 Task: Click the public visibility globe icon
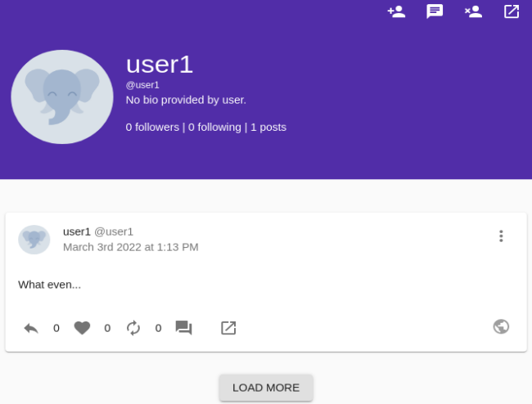pos(502,326)
